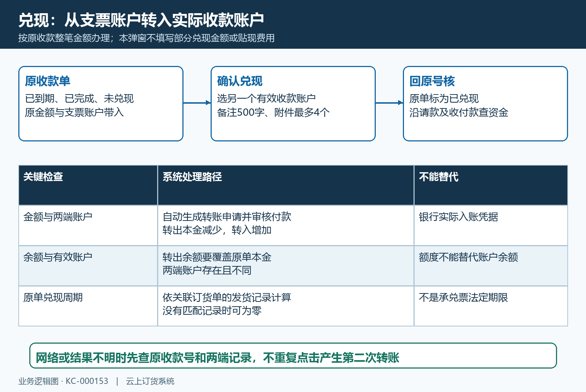Click the line 转出余额要覆盖原单本金
The image size is (586, 392).
(217, 257)
